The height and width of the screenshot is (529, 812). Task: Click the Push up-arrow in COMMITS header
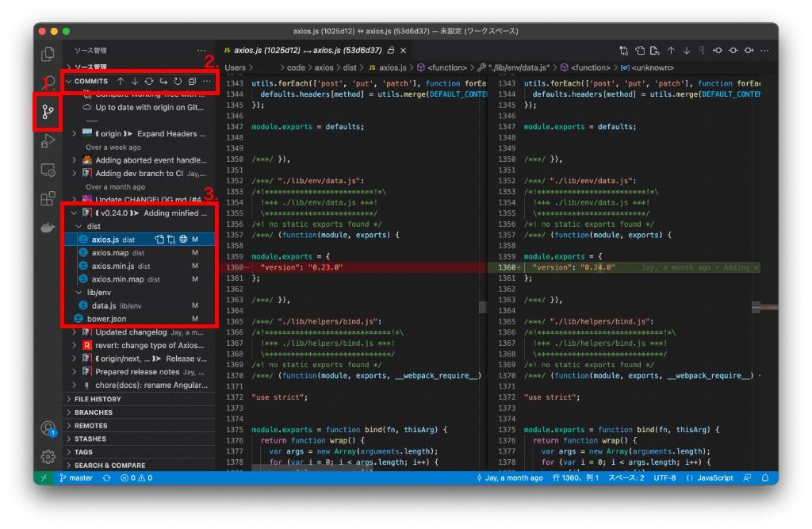click(x=121, y=81)
